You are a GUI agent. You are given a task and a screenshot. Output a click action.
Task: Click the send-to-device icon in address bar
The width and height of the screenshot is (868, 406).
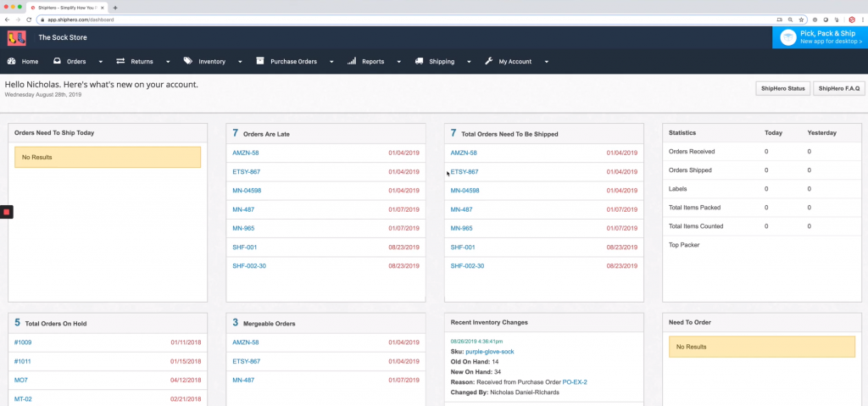[780, 19]
